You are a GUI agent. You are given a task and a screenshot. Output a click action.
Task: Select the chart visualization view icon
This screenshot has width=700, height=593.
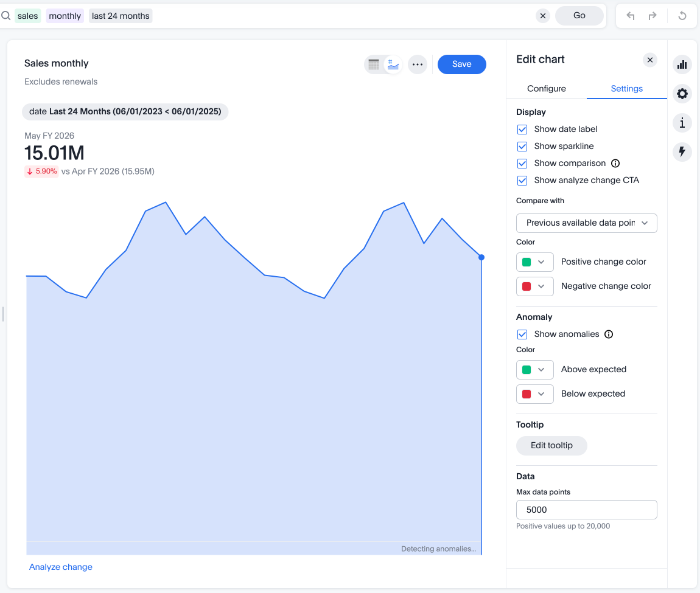391,64
